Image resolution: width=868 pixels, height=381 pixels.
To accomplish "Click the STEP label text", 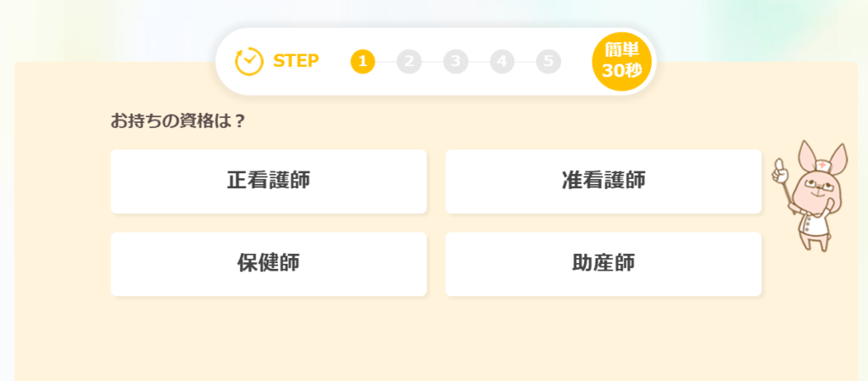I will 296,61.
